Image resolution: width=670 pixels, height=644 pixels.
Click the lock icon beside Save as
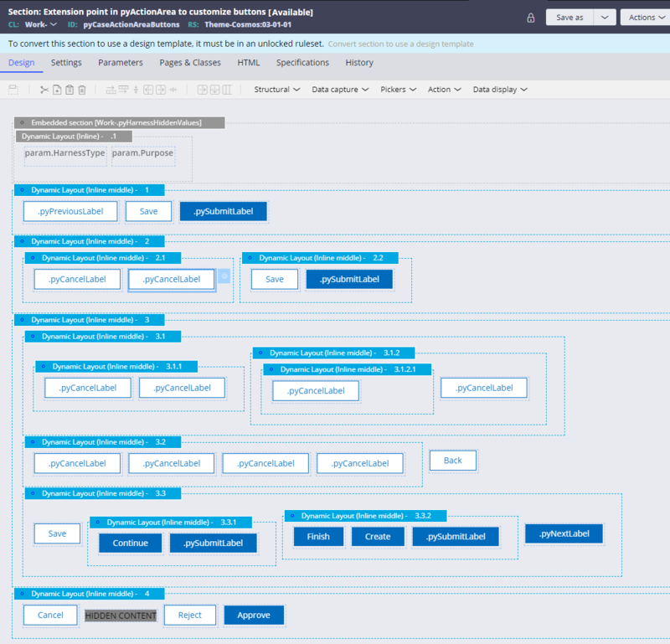pyautogui.click(x=531, y=18)
